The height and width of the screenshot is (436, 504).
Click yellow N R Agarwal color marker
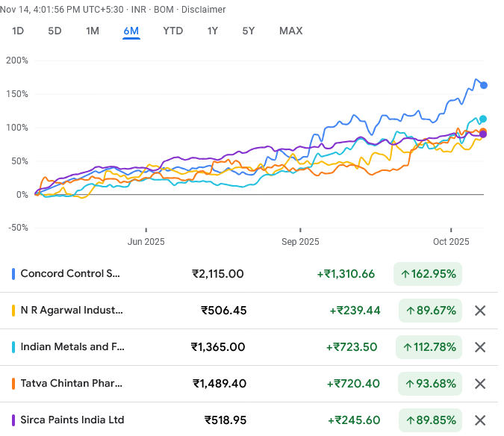click(x=13, y=311)
